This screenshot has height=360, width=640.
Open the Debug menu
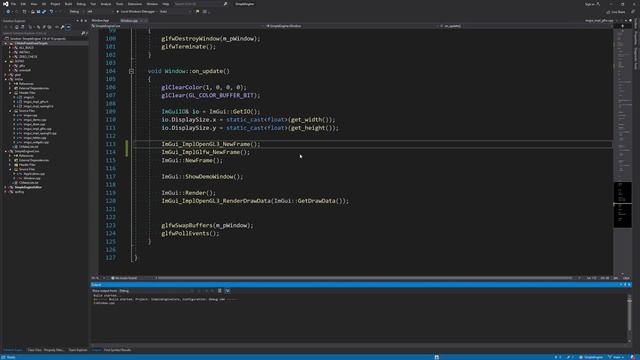pyautogui.click(x=81, y=4)
